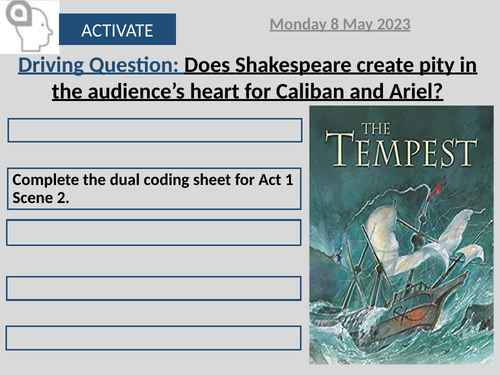Click the bottom-most empty outlined box
The width and height of the screenshot is (500, 375).
coord(153,338)
